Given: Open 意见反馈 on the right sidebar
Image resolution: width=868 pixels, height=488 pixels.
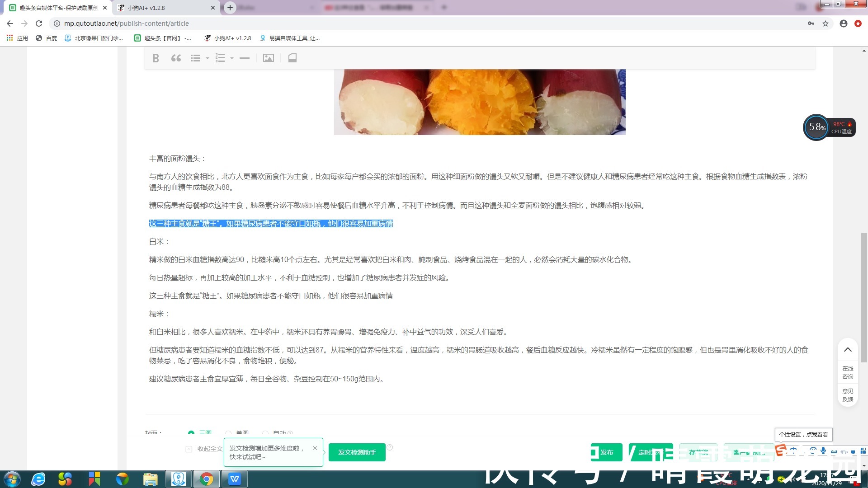Looking at the screenshot, I should (x=848, y=394).
